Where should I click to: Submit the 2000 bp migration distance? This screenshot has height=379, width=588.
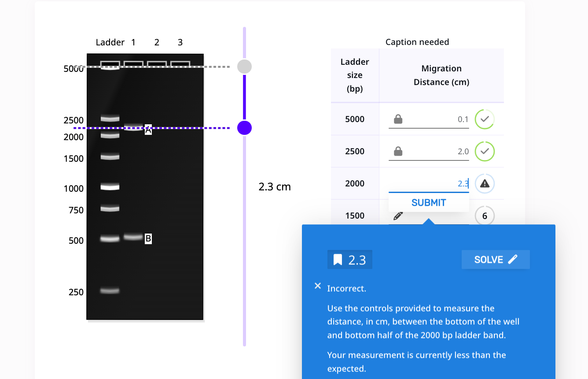point(429,203)
